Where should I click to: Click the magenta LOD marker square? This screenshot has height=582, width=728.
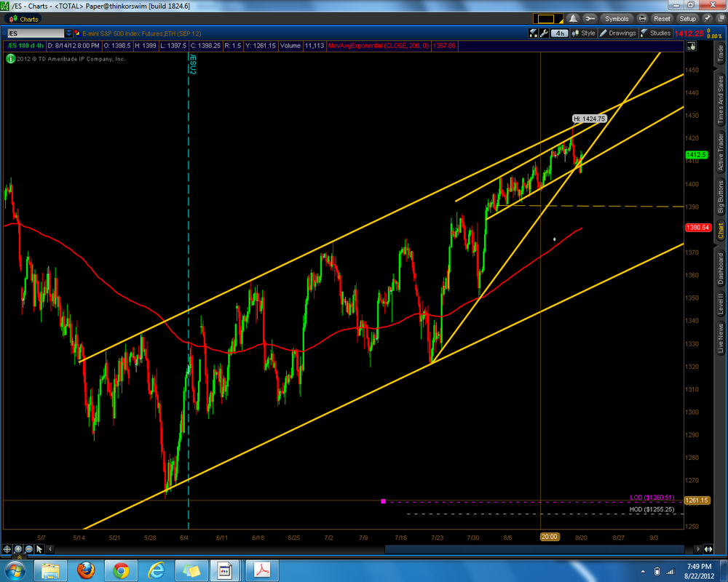(x=384, y=501)
